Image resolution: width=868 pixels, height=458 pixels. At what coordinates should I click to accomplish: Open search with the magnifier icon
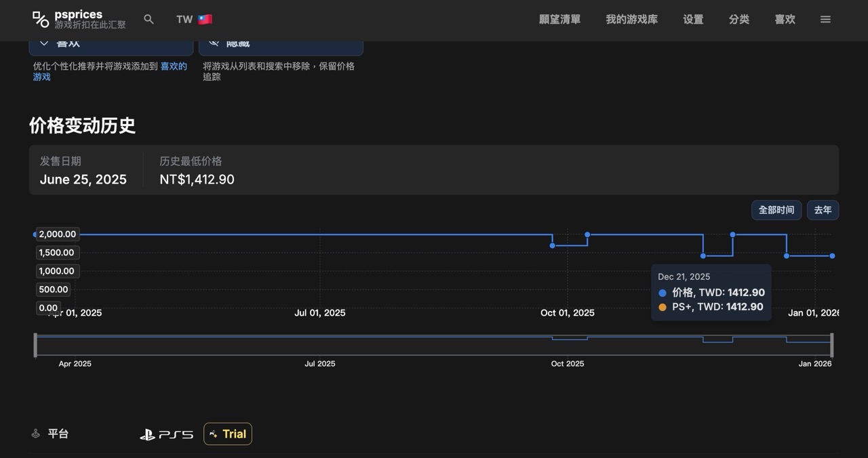click(x=149, y=20)
